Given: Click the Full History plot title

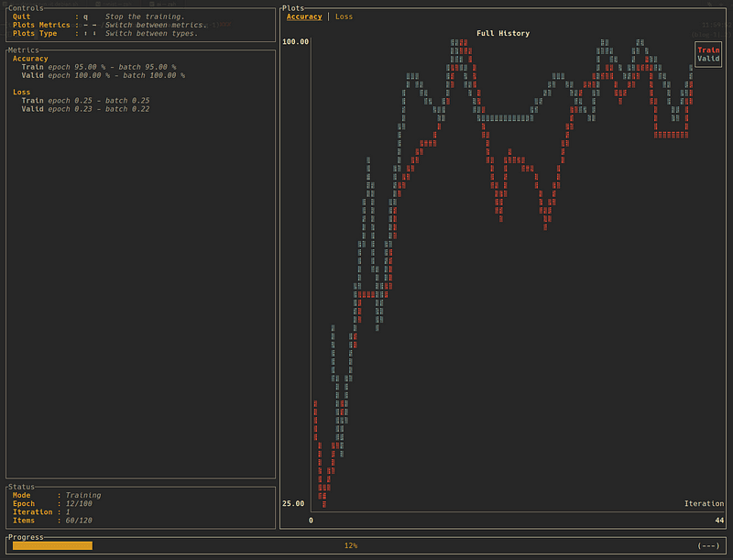Looking at the screenshot, I should point(503,33).
